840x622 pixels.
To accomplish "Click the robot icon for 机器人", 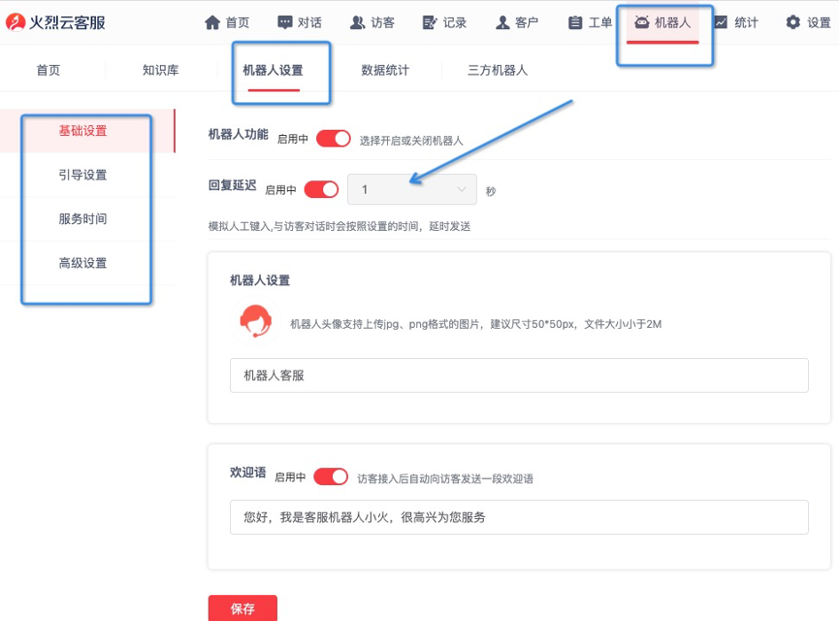I will coord(641,22).
